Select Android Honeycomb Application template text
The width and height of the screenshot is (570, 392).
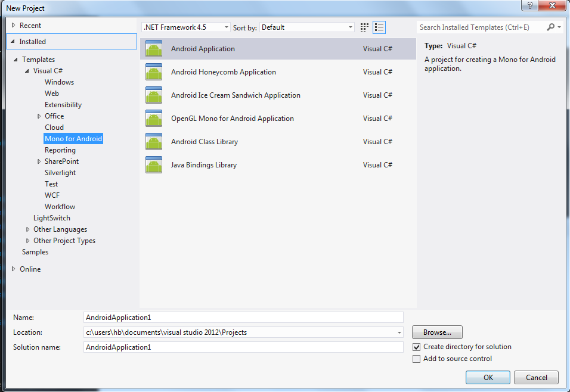[x=223, y=72]
